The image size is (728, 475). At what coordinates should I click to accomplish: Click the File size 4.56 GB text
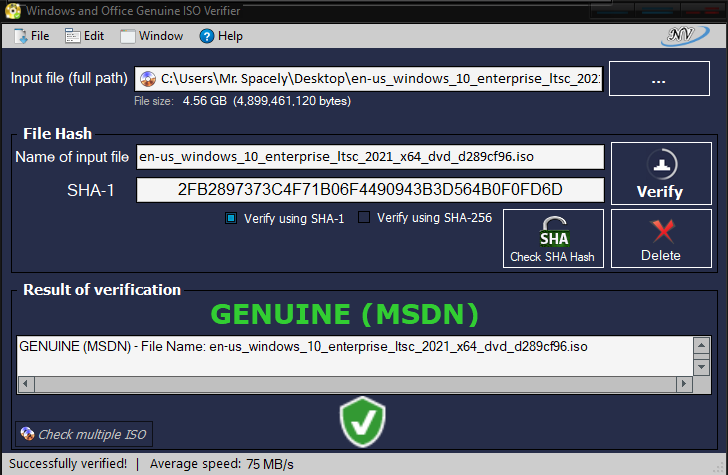click(243, 101)
